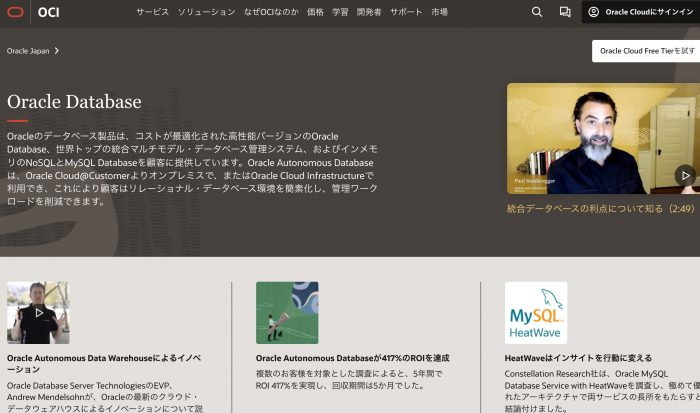Open the search magnifier icon
The image size is (700, 413).
537,12
